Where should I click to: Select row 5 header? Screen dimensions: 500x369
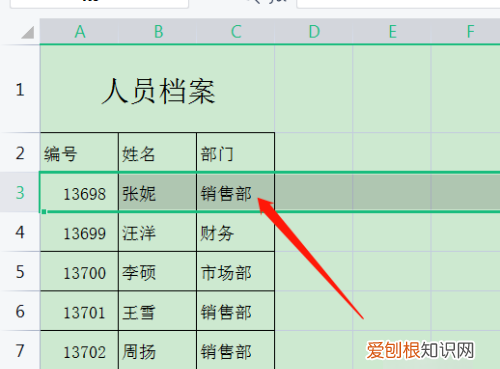click(x=20, y=271)
